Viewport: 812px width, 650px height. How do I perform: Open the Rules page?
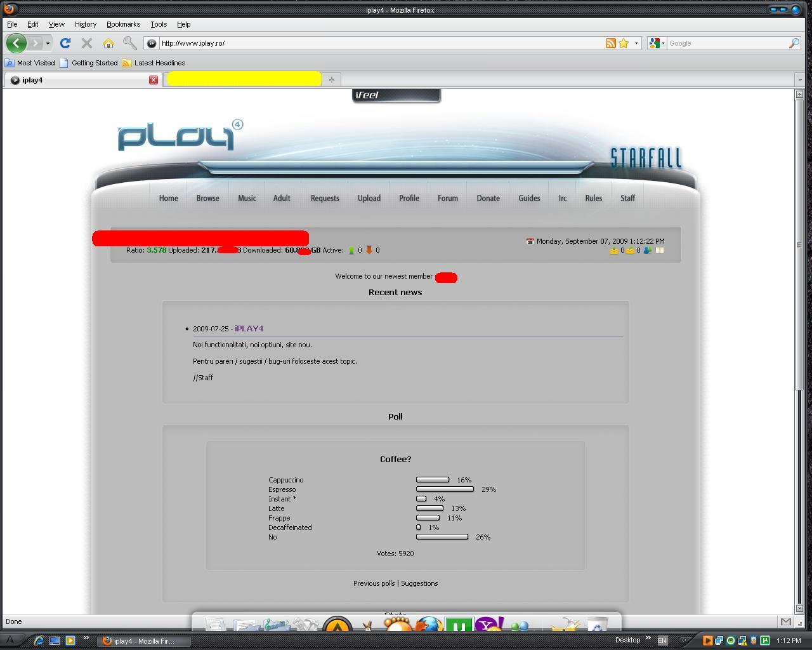click(x=593, y=198)
